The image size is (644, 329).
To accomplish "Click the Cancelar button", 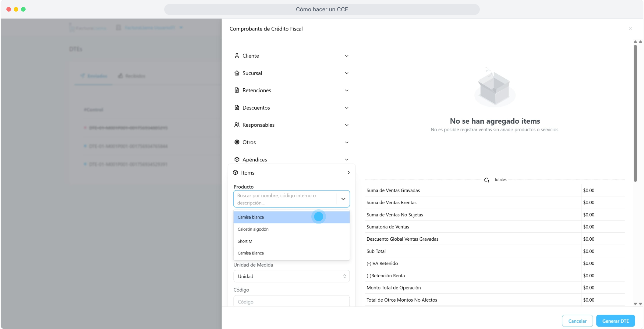I will (577, 321).
